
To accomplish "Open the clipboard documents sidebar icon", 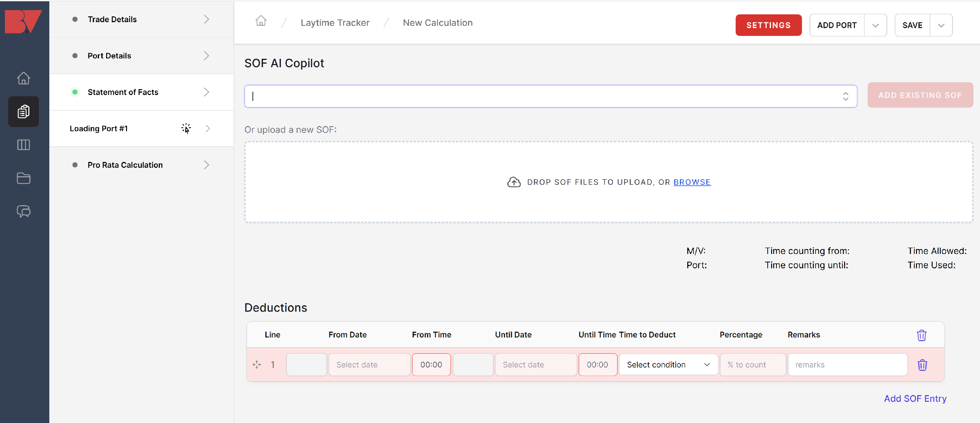I will click(24, 111).
